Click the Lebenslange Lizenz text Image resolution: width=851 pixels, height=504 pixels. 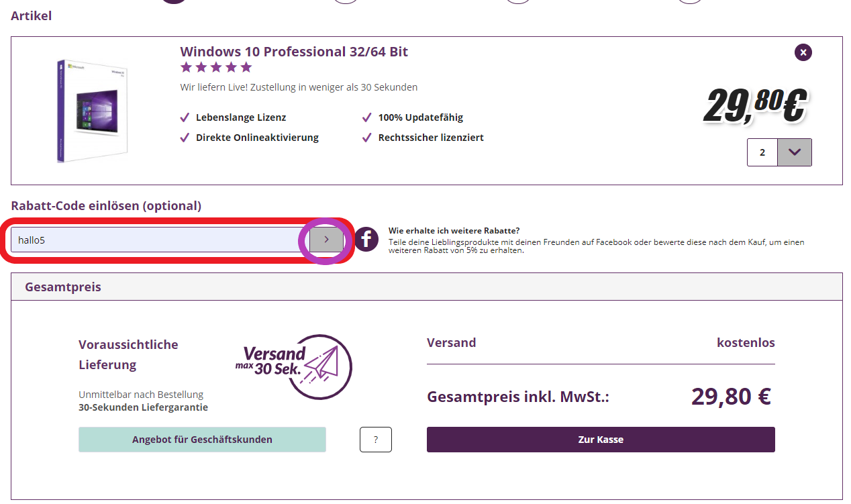[241, 117]
